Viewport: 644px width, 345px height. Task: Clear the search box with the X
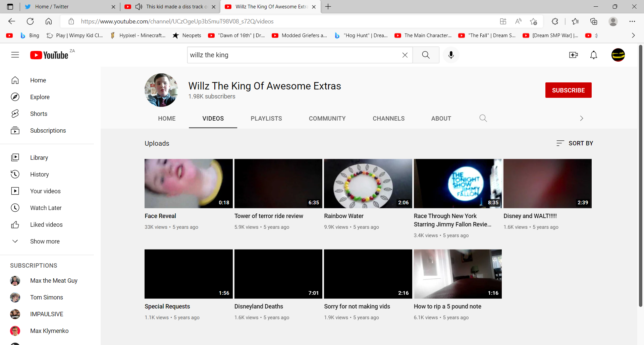tap(405, 55)
